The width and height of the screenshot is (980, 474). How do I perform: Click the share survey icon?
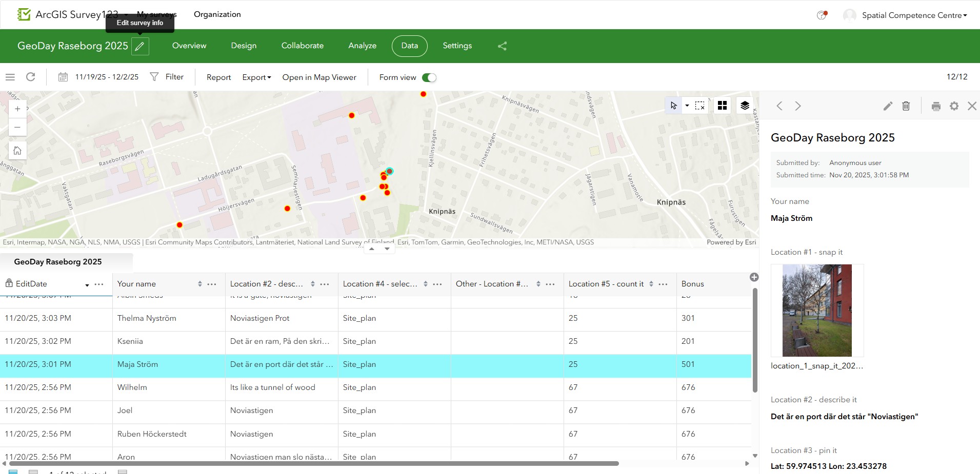pyautogui.click(x=502, y=46)
